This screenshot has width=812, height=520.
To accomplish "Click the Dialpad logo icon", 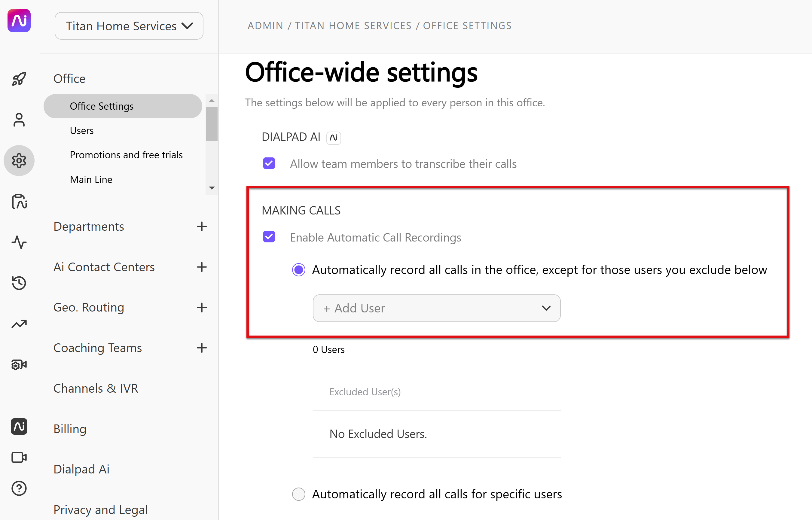I will 19,21.
